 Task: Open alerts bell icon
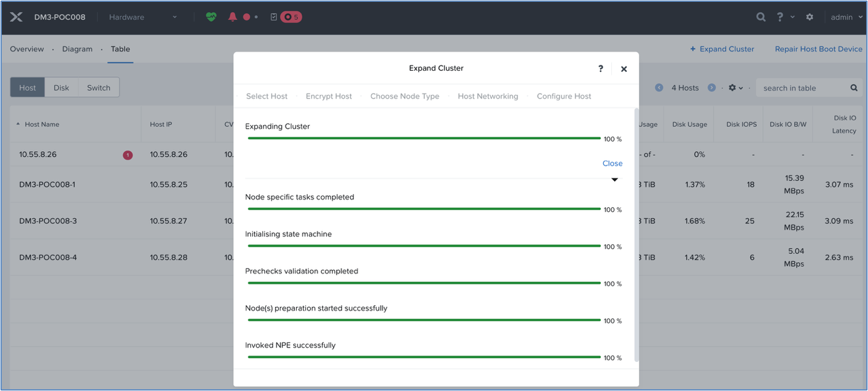[233, 17]
